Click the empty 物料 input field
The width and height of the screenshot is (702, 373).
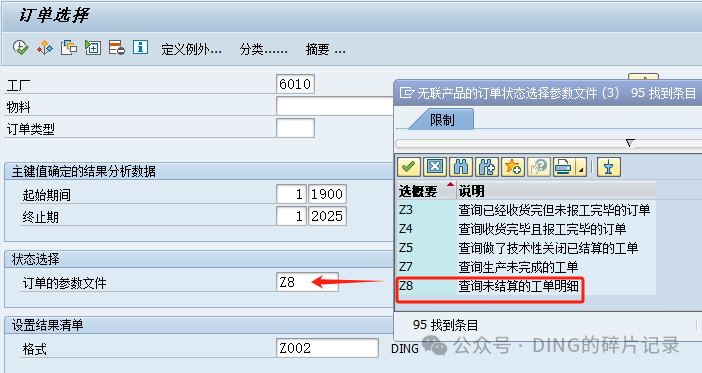335,107
